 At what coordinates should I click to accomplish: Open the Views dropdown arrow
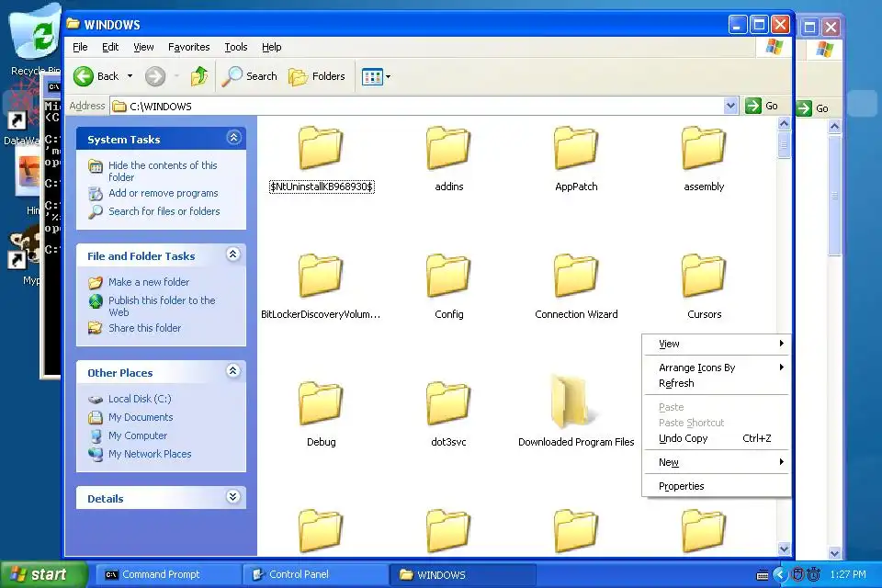[388, 76]
